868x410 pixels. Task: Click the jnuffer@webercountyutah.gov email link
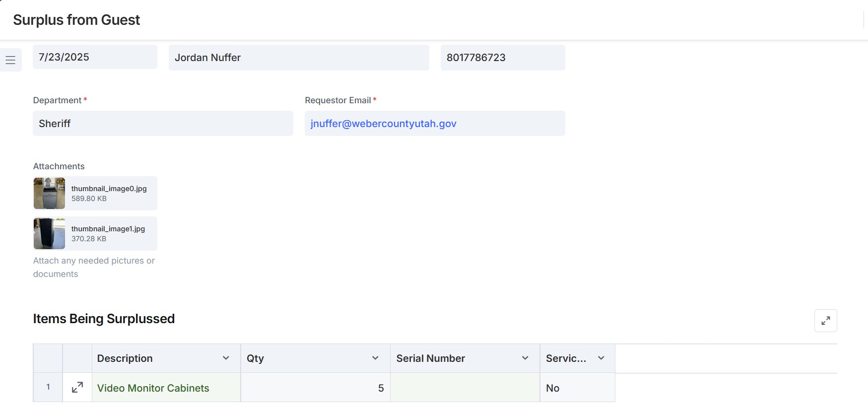[x=383, y=124]
